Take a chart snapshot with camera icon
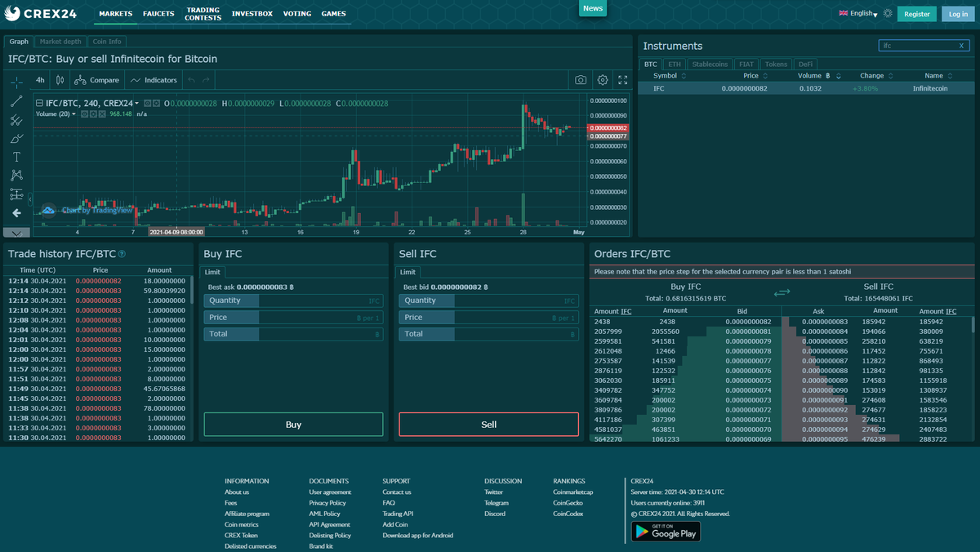This screenshot has width=980, height=552. pos(580,80)
